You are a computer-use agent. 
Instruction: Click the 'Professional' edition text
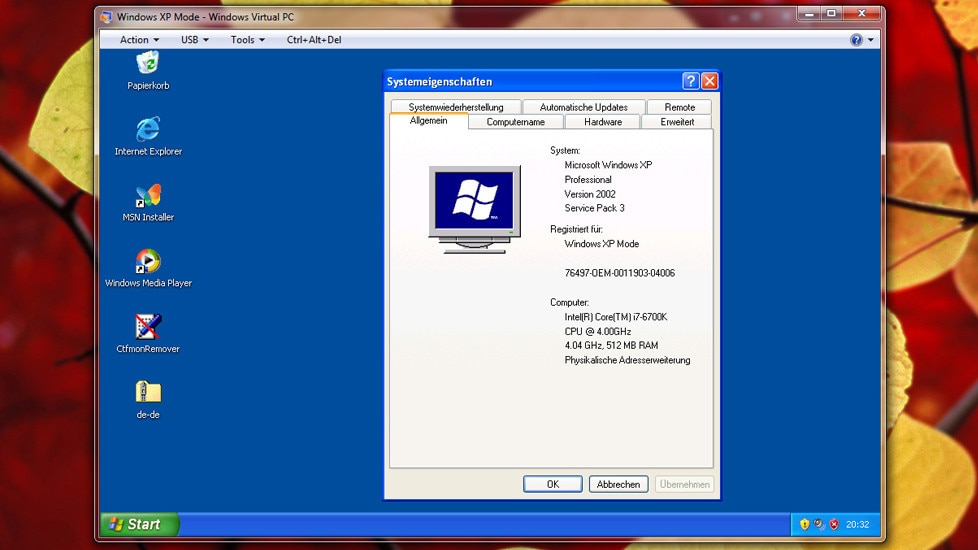588,180
